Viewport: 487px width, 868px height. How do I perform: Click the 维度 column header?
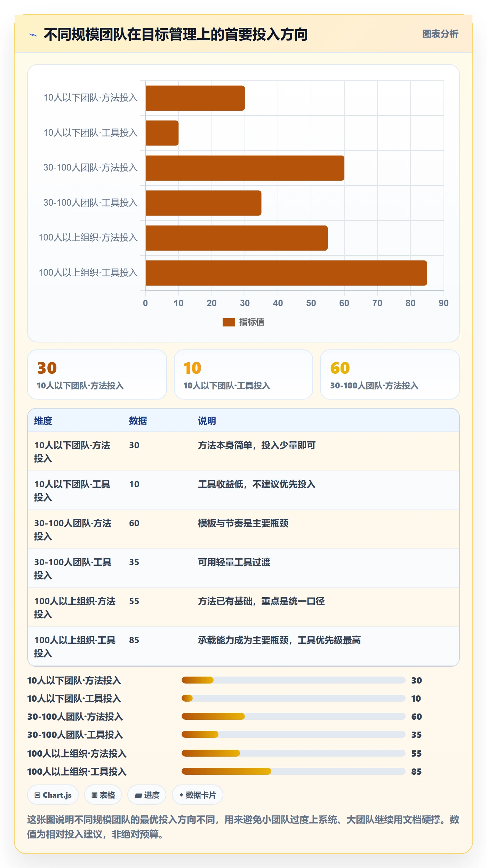click(43, 421)
